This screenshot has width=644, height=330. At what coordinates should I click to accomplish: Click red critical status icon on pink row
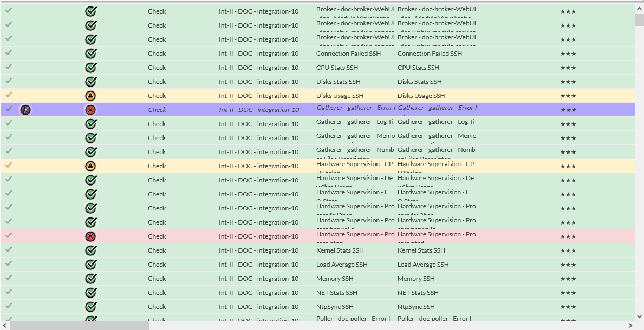click(x=91, y=236)
